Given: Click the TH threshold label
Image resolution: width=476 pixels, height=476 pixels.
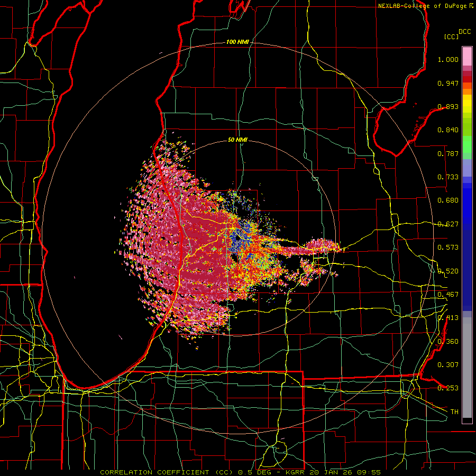Looking at the screenshot, I should [x=454, y=412].
